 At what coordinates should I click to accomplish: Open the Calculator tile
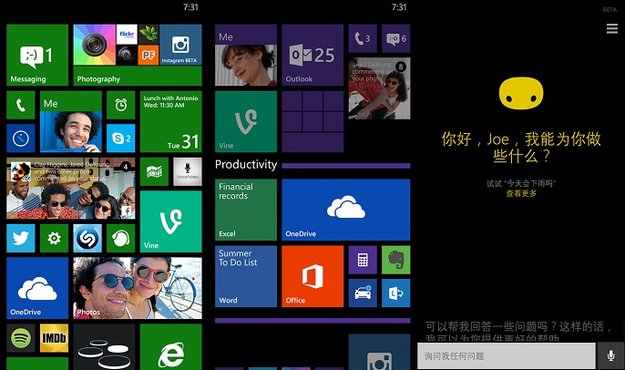[x=363, y=260]
